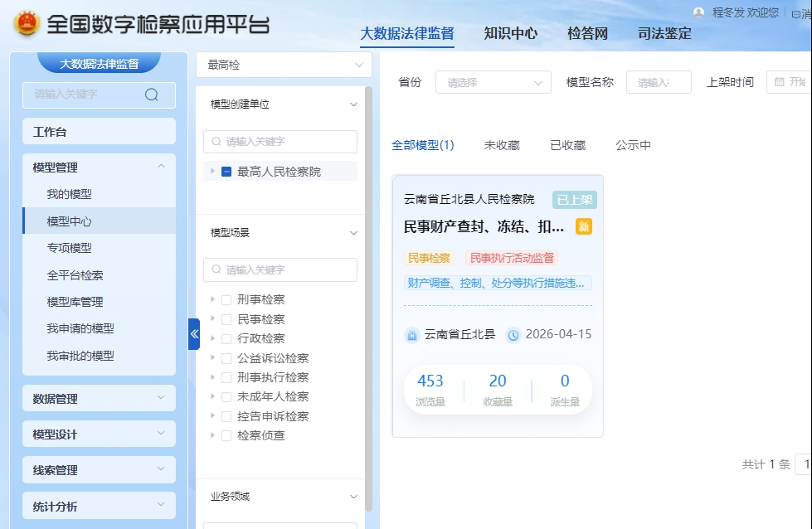
Task: Select the 未收藏 tab
Action: point(501,145)
